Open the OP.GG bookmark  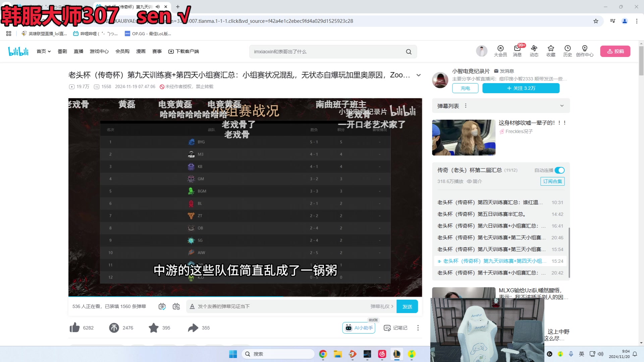click(x=148, y=34)
